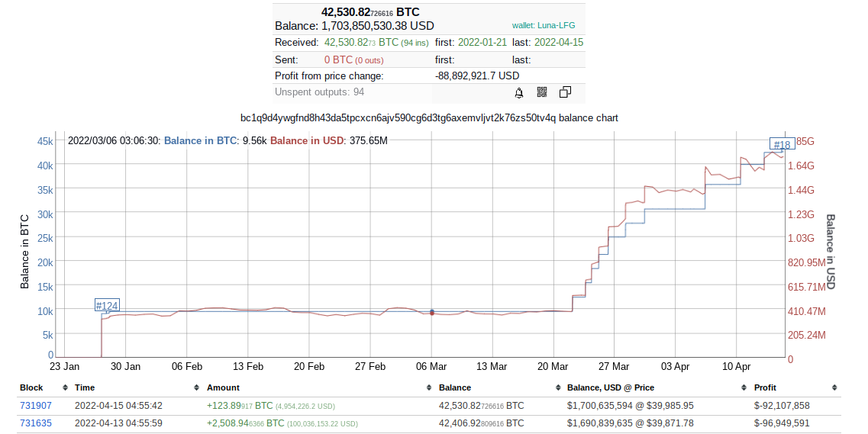Copy address using the copy icon
The image size is (868, 434).
pos(565,92)
